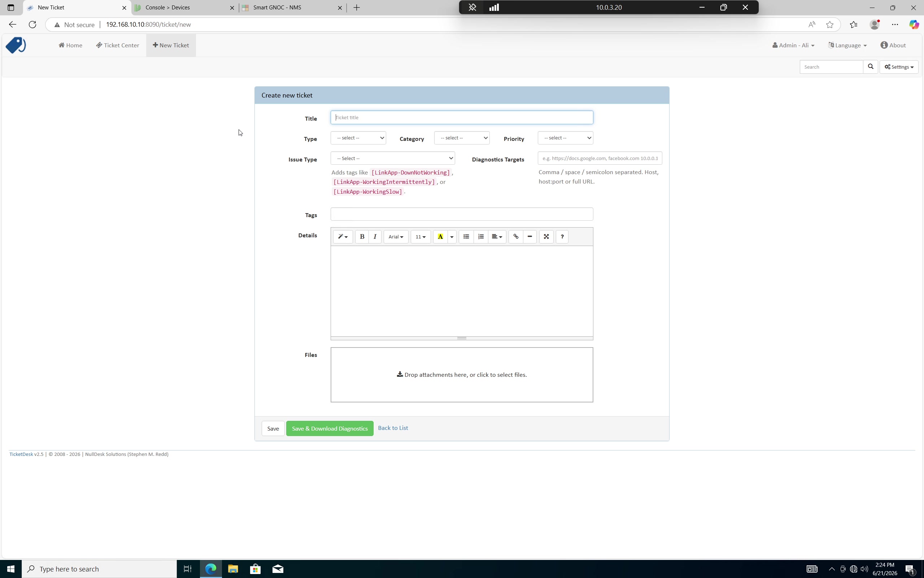Switch the editor to fullscreen mode
The width and height of the screenshot is (924, 578).
tap(546, 237)
